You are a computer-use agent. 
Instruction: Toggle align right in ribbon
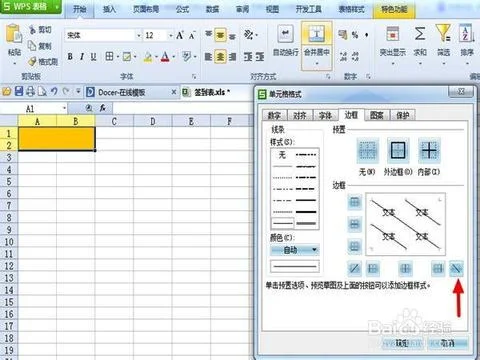point(232,57)
